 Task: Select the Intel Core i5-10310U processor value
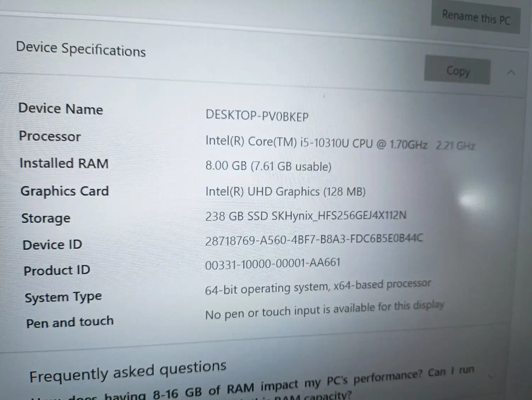(340, 143)
